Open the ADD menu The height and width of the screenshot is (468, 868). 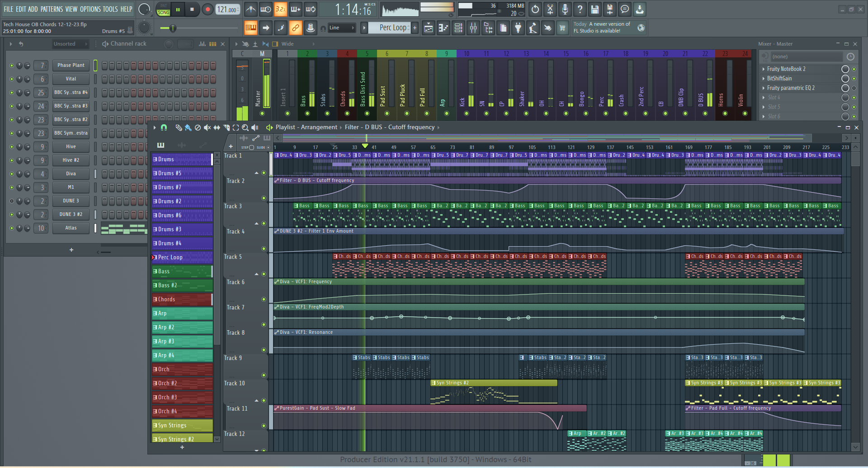(33, 9)
